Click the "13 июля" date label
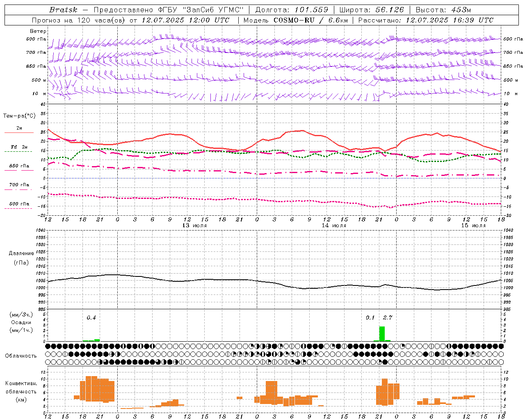 point(194,226)
